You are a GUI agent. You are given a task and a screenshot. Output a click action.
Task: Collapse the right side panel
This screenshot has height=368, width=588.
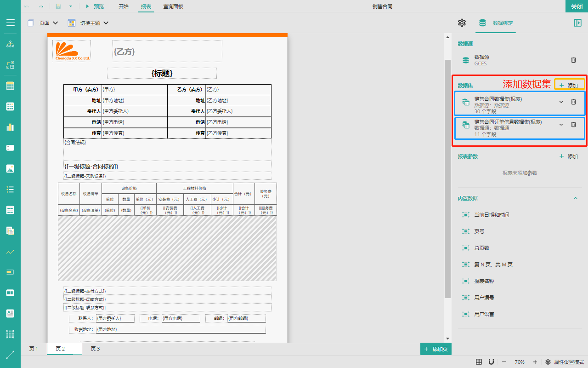(577, 23)
